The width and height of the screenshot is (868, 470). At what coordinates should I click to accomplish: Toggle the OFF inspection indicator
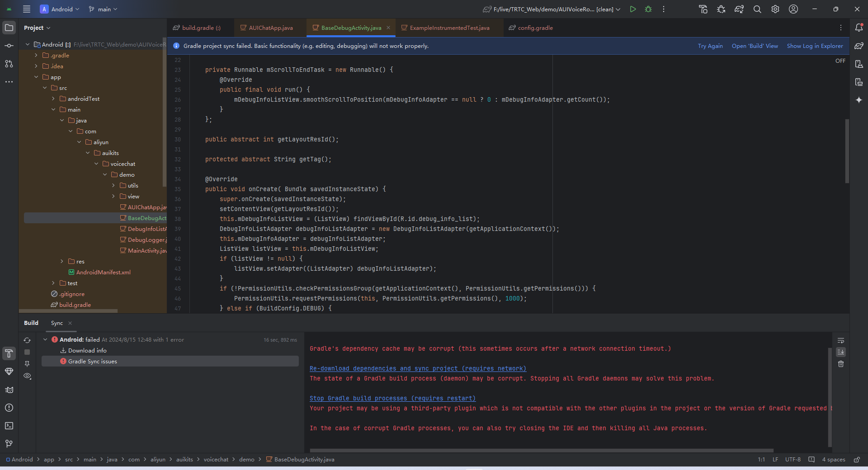pyautogui.click(x=840, y=61)
